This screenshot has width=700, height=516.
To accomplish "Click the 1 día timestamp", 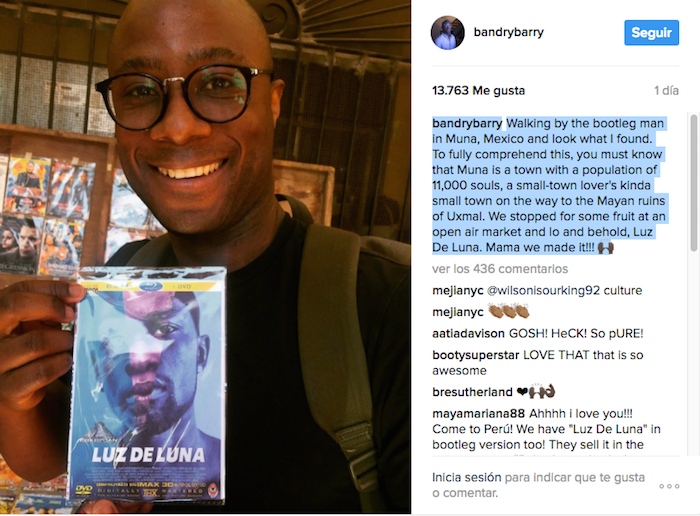I will [666, 91].
